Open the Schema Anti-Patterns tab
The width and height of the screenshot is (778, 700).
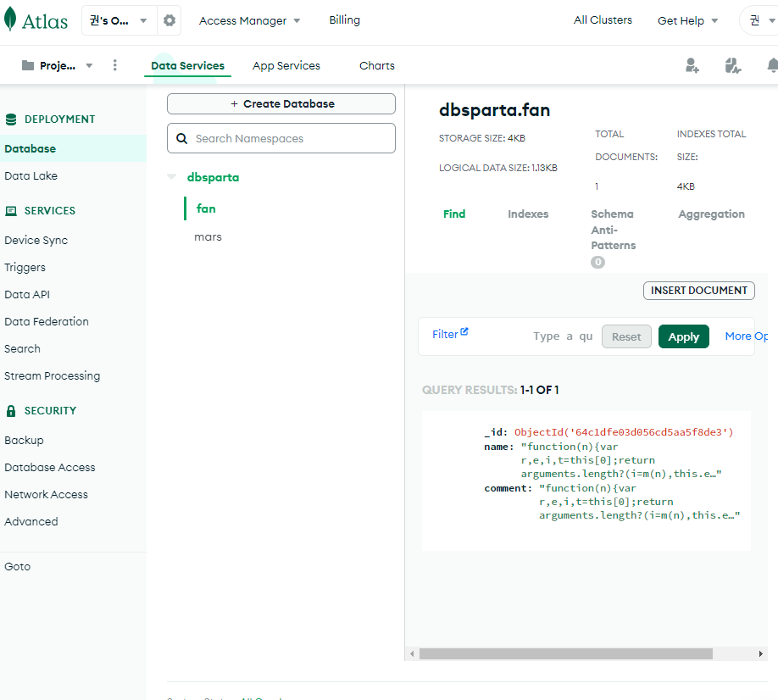614,230
